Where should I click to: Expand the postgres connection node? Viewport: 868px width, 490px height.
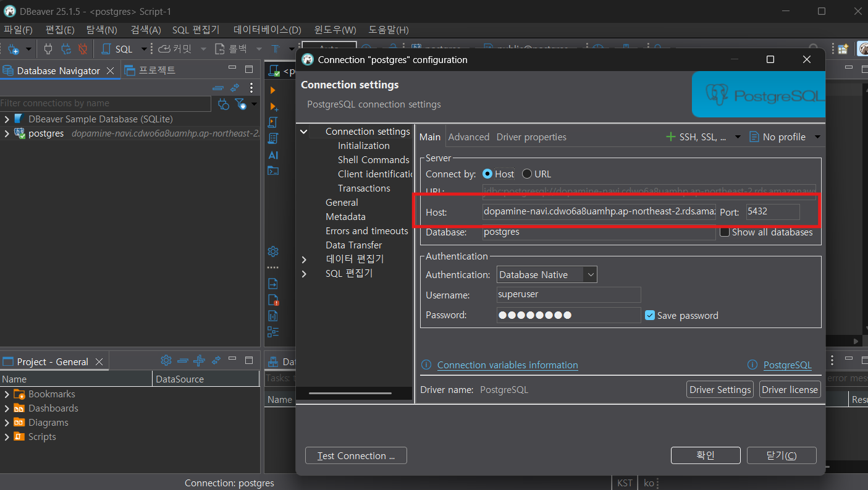coord(6,133)
